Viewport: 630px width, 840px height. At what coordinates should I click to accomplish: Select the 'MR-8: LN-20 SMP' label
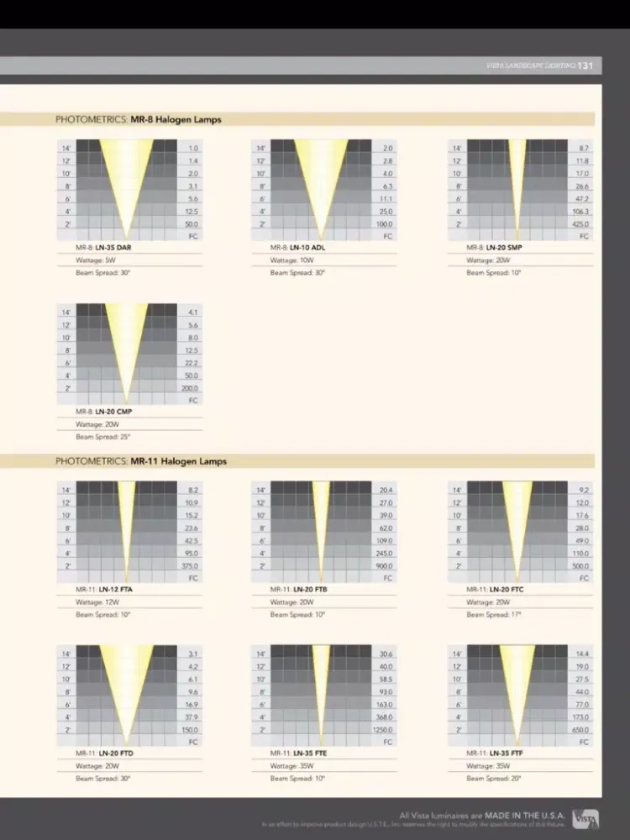point(495,248)
